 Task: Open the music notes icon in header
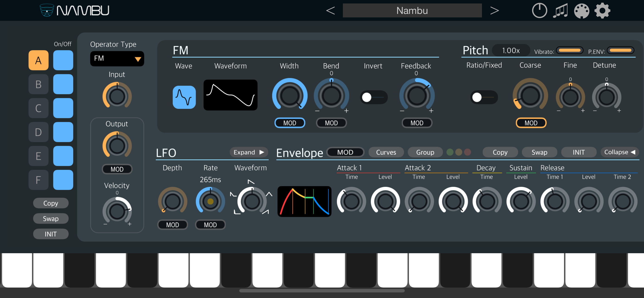[x=560, y=10]
